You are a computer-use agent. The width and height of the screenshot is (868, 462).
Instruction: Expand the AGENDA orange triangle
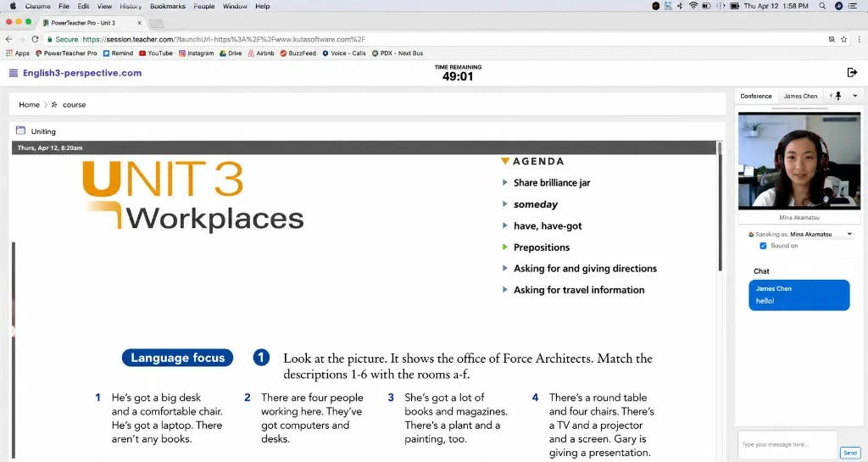point(505,161)
